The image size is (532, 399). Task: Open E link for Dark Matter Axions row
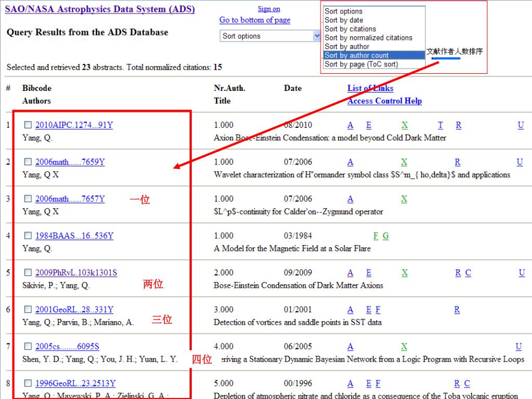pyautogui.click(x=369, y=273)
